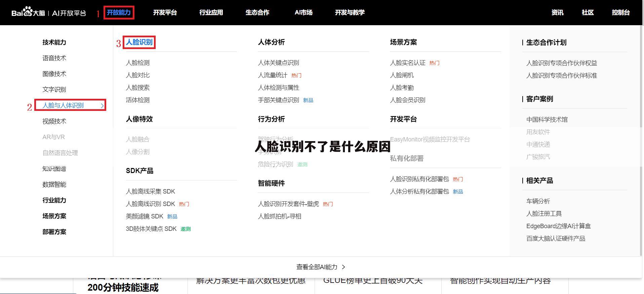
Task: Open the 行业应用 menu
Action: (x=211, y=12)
